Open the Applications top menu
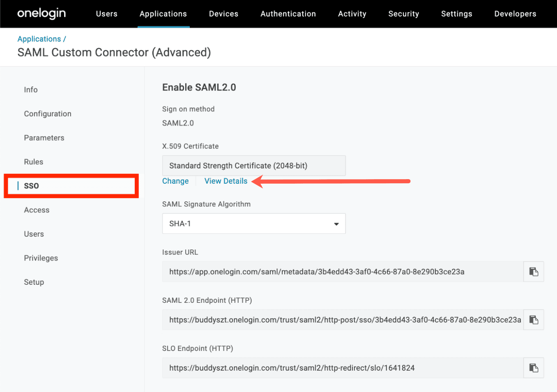Screen dimensions: 557x392 163,14
